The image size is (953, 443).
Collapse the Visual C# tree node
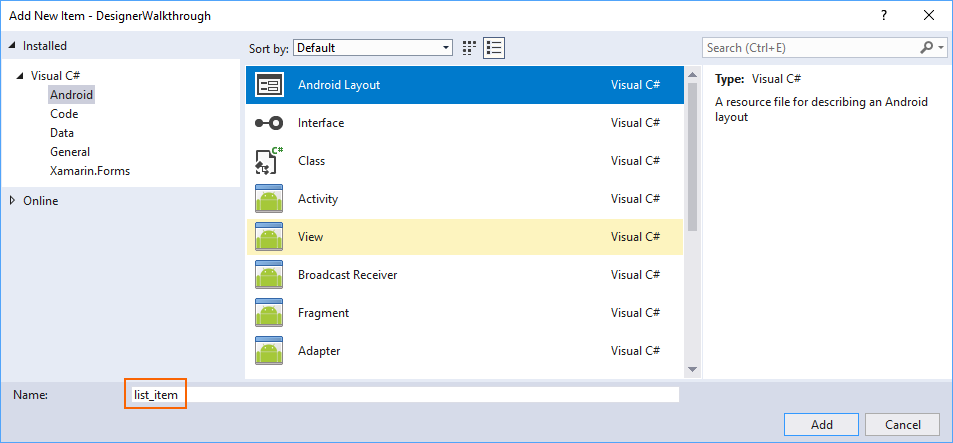coord(20,76)
